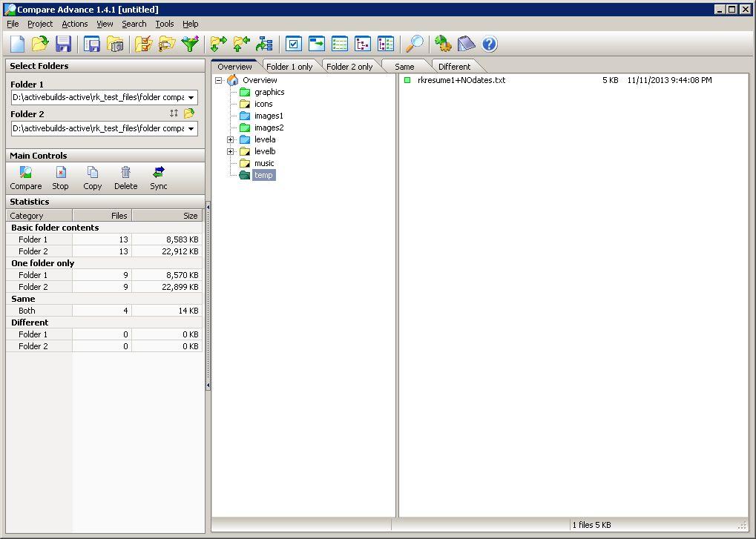The width and height of the screenshot is (756, 539).
Task: Open the filter funnel icon
Action: coord(191,44)
